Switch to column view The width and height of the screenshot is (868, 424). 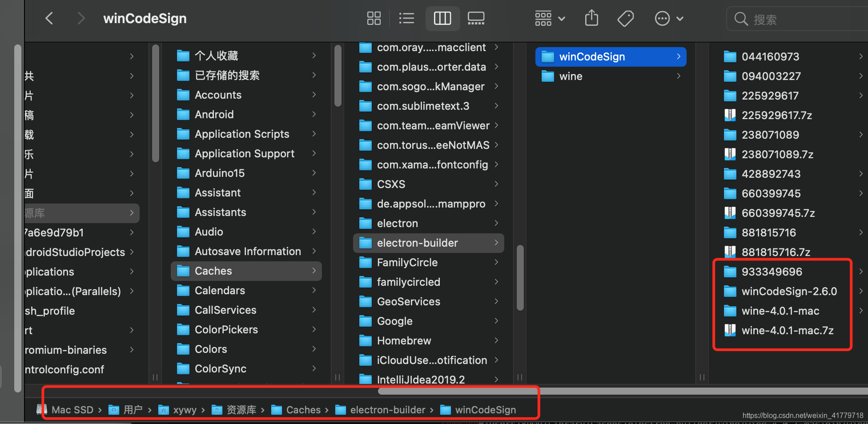coord(442,18)
